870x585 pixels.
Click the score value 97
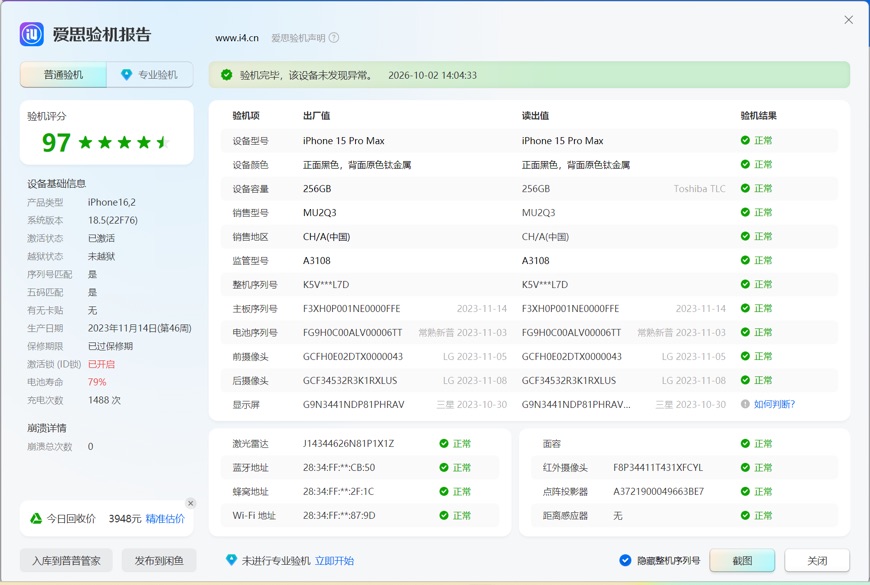click(x=56, y=143)
